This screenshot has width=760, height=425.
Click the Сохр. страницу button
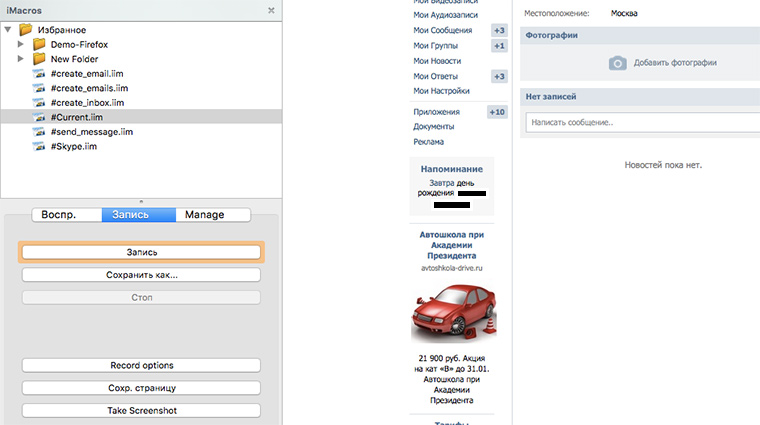pos(142,388)
